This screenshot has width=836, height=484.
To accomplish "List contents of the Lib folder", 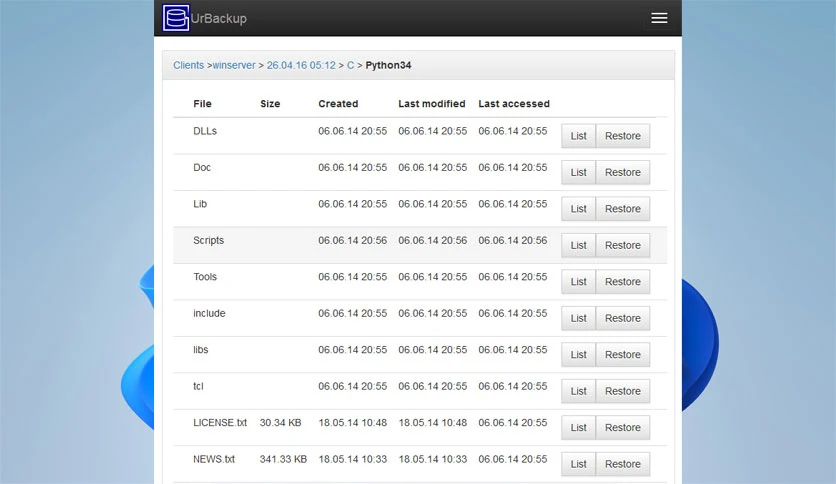I will pos(578,209).
